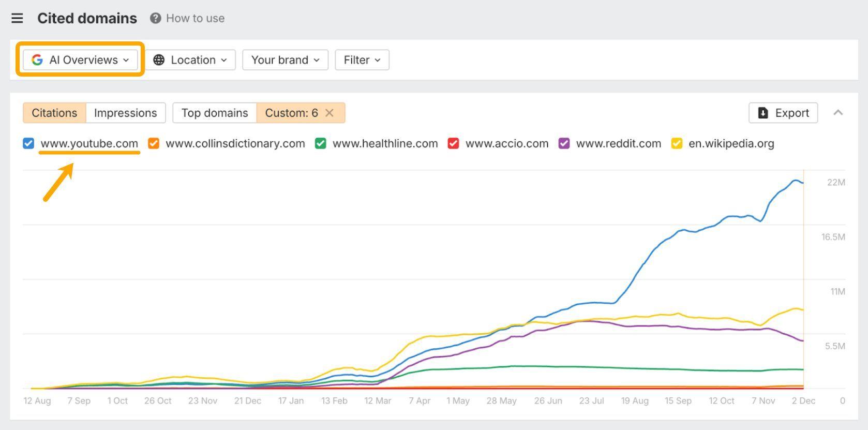Open the hamburger menu icon
868x430 pixels.
(x=17, y=19)
